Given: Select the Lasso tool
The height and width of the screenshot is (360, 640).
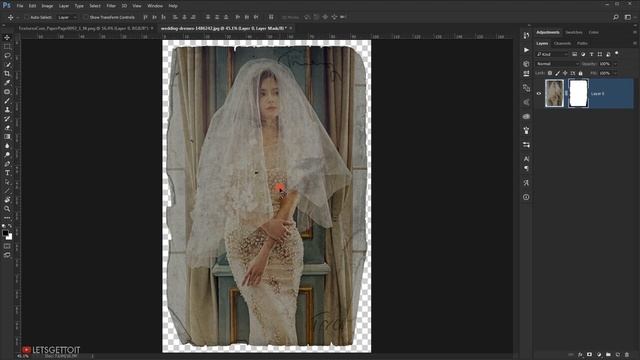Looking at the screenshot, I should tap(7, 56).
